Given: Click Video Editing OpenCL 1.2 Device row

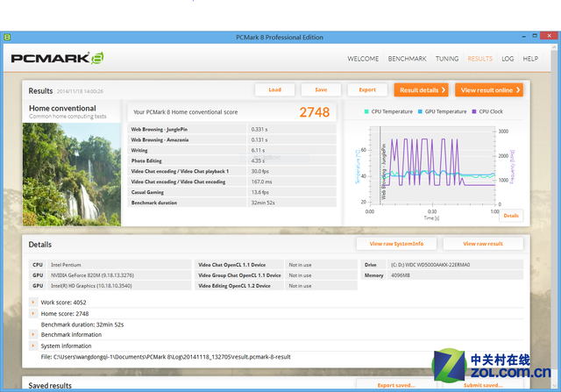Looking at the screenshot, I should tap(276, 286).
